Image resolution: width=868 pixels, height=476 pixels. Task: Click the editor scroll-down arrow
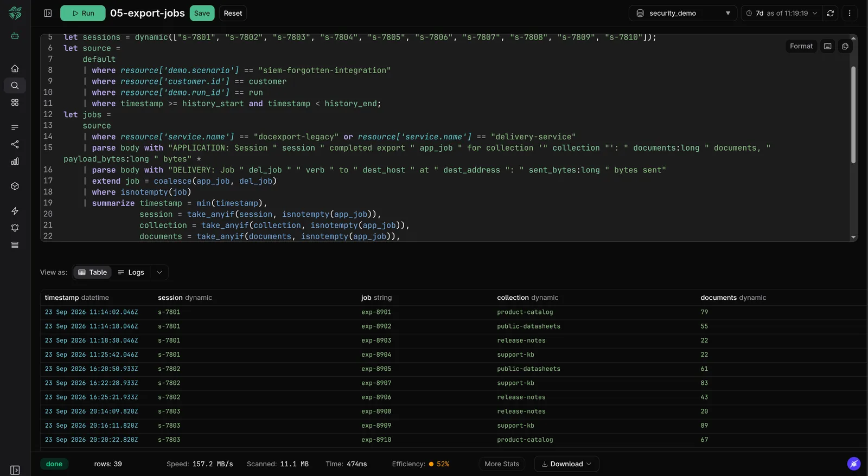click(853, 237)
